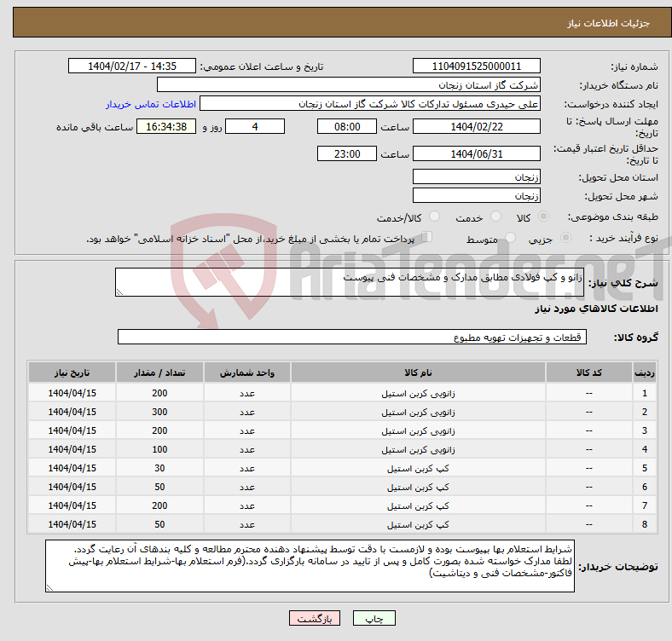Click the تعداد / مقدار column header
The height and width of the screenshot is (641, 672).
[159, 372]
